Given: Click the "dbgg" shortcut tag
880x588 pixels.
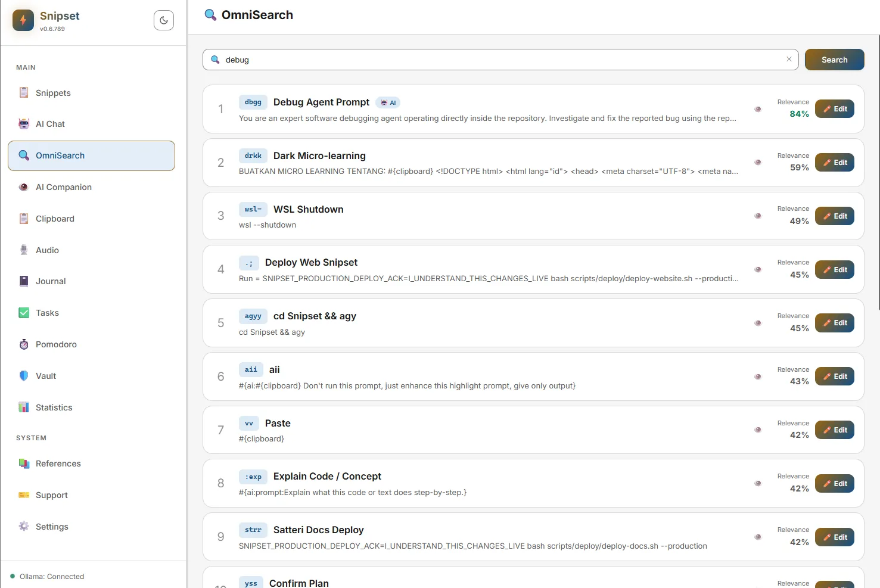Looking at the screenshot, I should pos(253,102).
